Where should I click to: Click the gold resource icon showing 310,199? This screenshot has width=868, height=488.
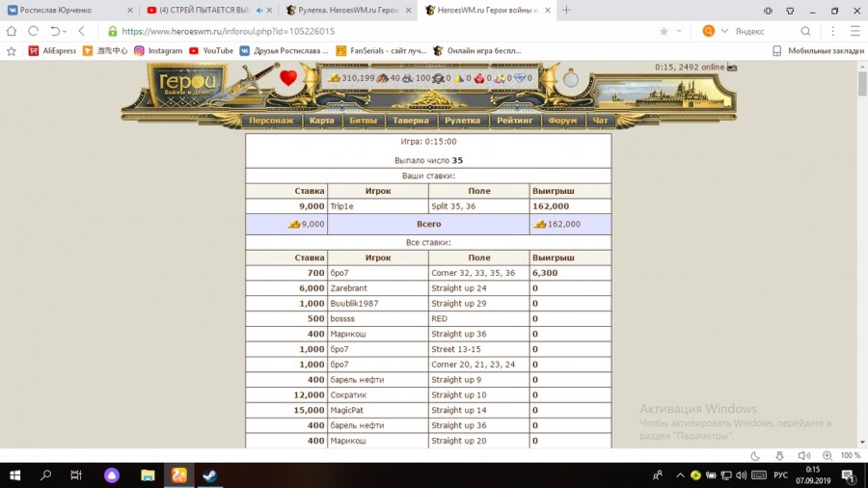(x=334, y=78)
